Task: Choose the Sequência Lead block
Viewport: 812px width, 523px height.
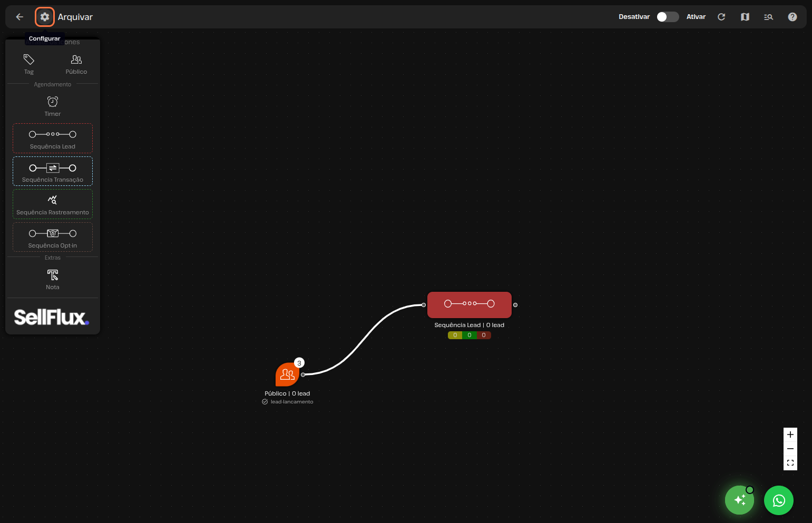Action: (53, 139)
